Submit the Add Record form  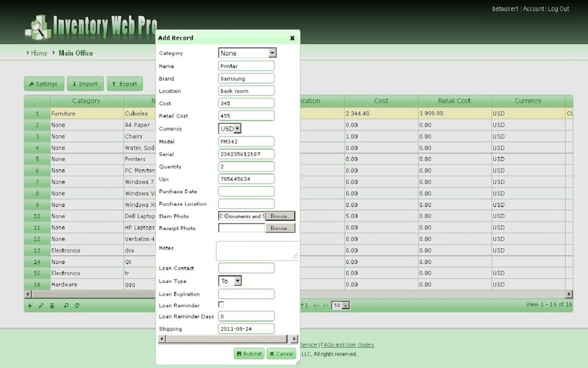click(x=249, y=354)
